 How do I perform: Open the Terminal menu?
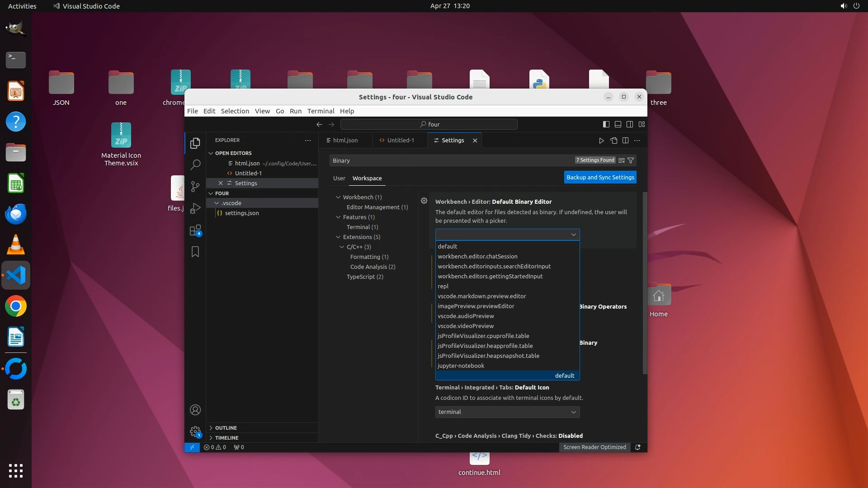point(321,111)
